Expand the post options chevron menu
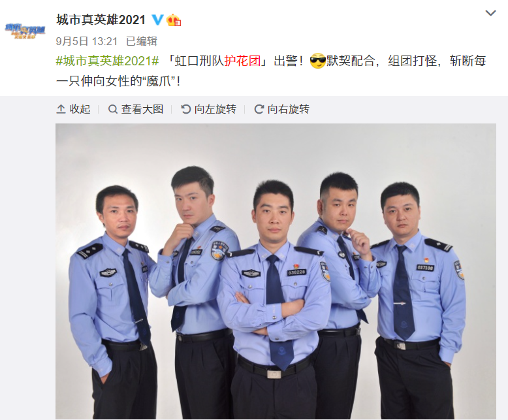 pos(490,13)
